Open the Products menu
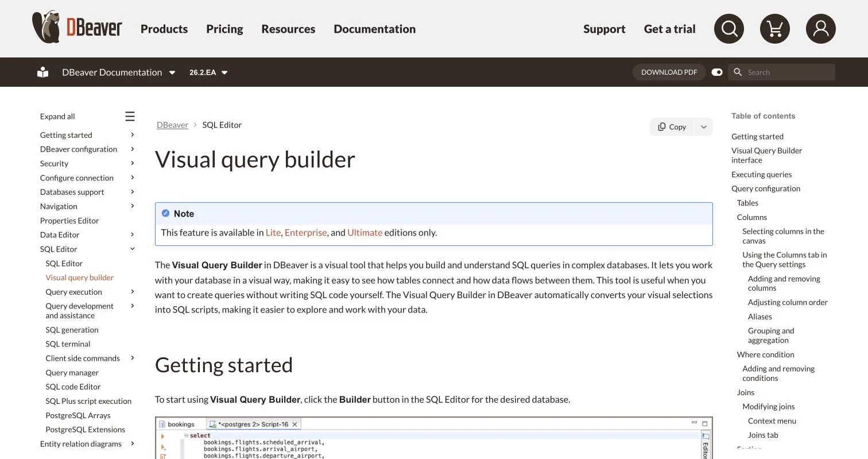868x459 pixels. pyautogui.click(x=164, y=29)
